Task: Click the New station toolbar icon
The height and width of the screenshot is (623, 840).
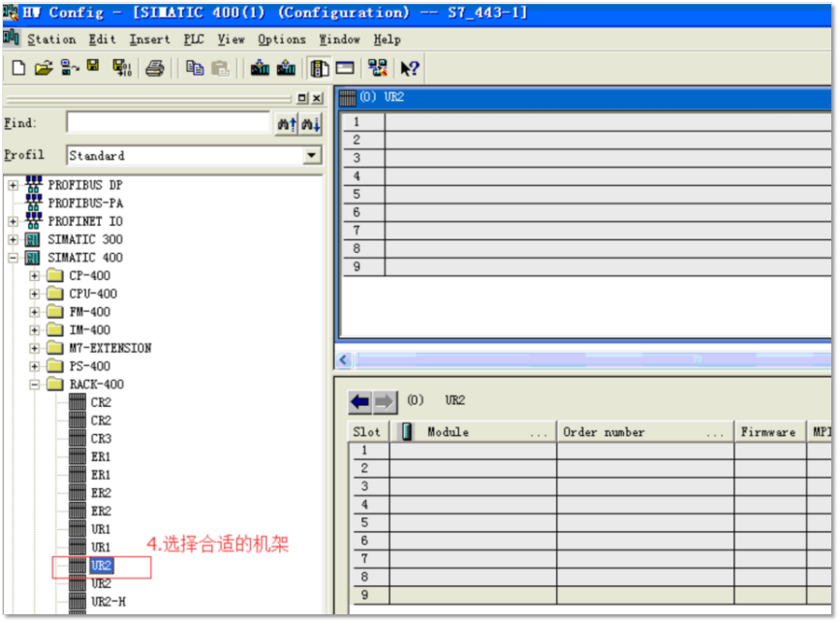Action: point(18,68)
